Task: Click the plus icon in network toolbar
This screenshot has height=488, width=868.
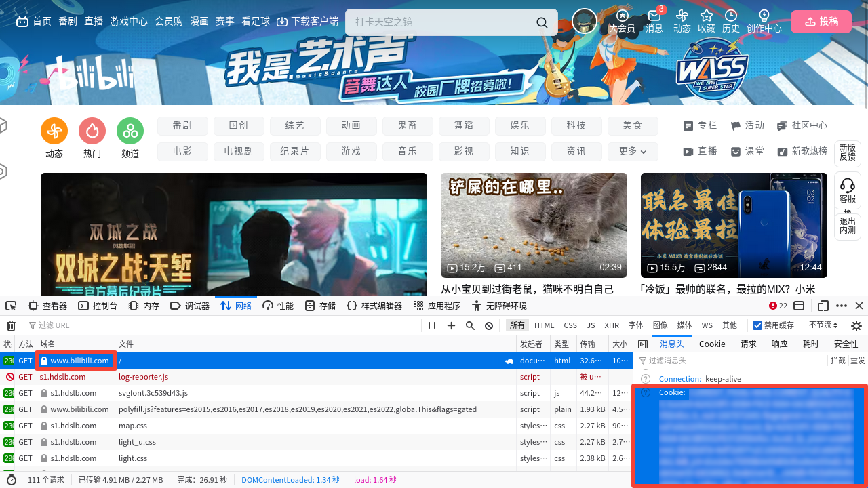Action: coord(451,326)
